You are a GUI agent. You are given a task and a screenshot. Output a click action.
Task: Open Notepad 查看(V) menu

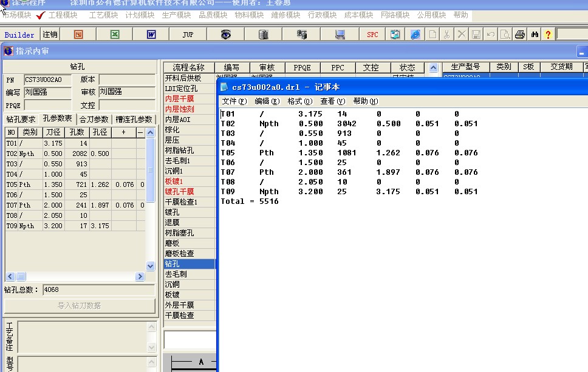[333, 101]
